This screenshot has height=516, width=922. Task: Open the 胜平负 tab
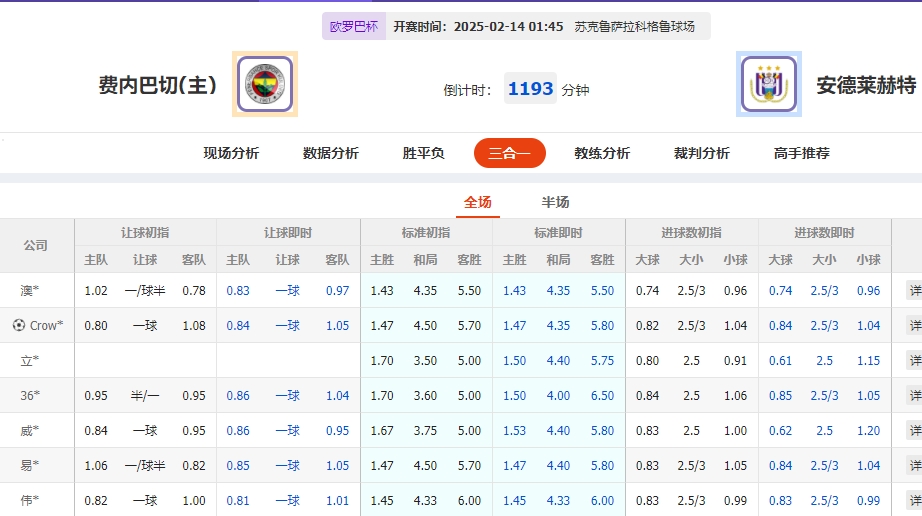point(424,153)
